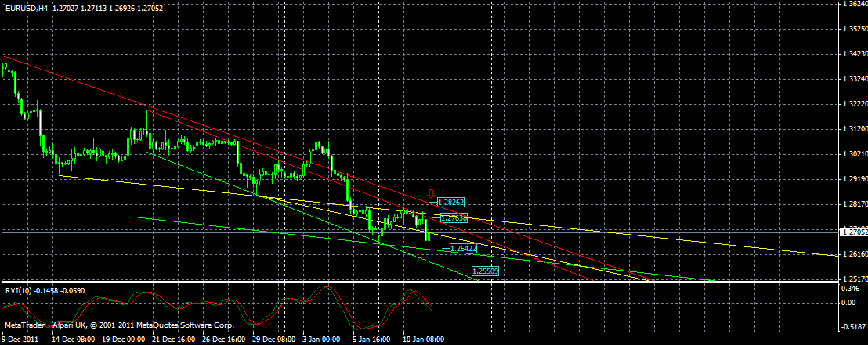
Task: Click the 1.32220 price axis value
Action: click(x=855, y=104)
